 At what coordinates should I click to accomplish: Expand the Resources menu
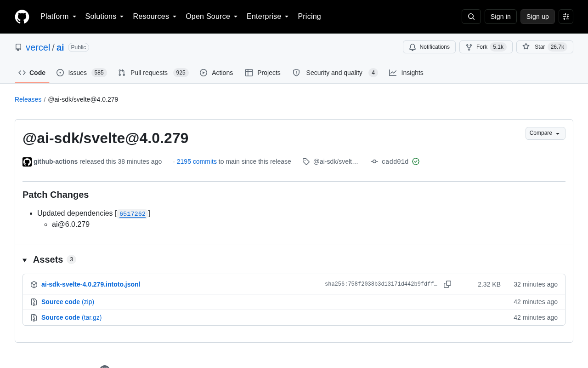pos(155,17)
